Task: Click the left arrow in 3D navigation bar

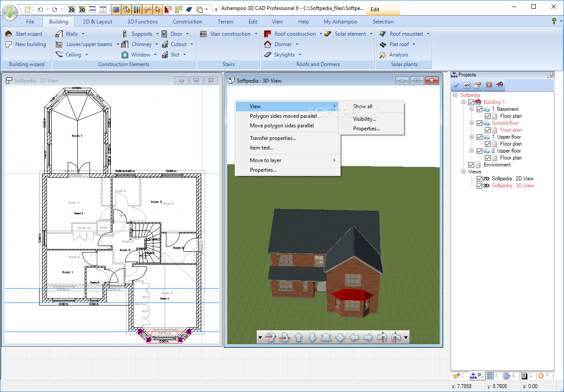Action: 354,337
